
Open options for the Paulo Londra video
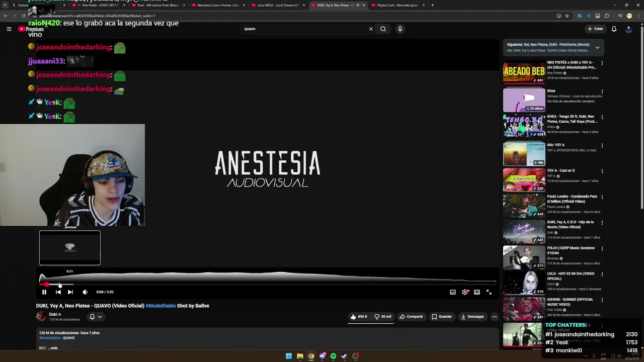tap(602, 197)
